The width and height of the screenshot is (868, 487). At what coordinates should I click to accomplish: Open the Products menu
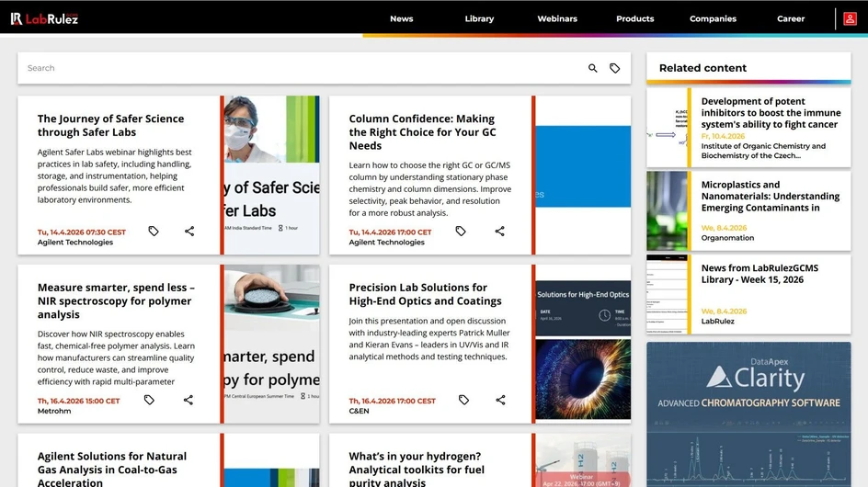(635, 18)
